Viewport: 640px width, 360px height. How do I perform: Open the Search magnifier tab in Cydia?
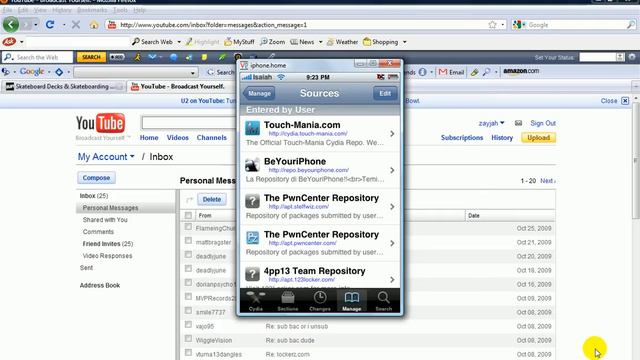point(383,301)
